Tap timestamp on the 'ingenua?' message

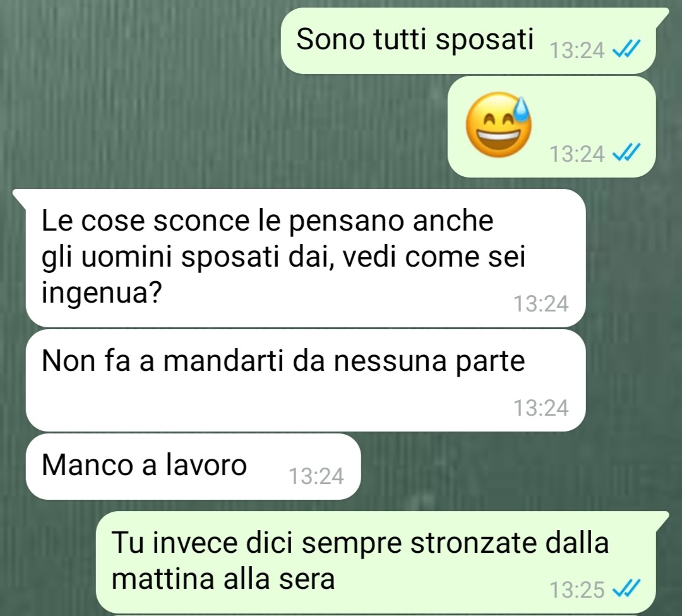541,303
